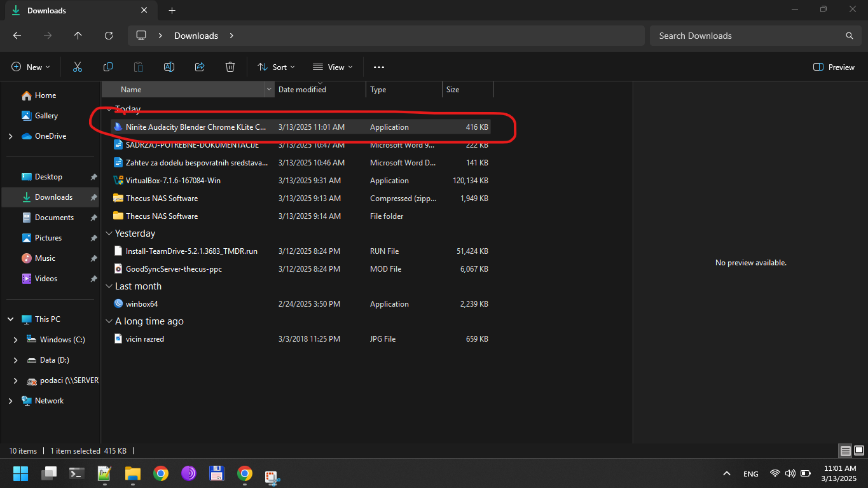
Task: Switch to large thumbnails view in status bar
Action: [x=858, y=450]
